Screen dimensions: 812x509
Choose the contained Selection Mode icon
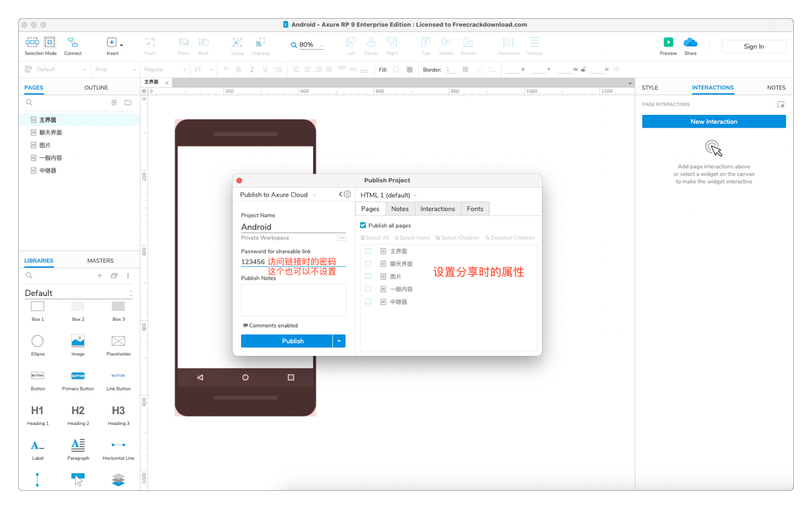click(50, 42)
